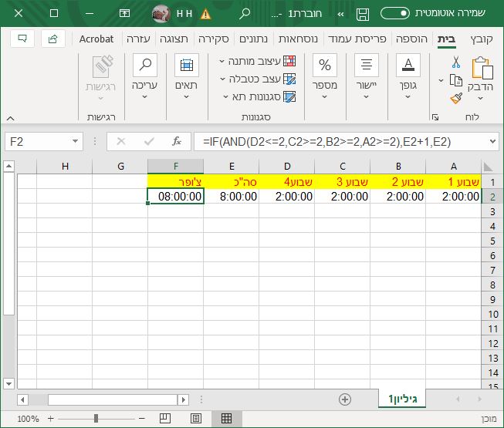Open עצב כטבלה format as table

pyautogui.click(x=258, y=79)
